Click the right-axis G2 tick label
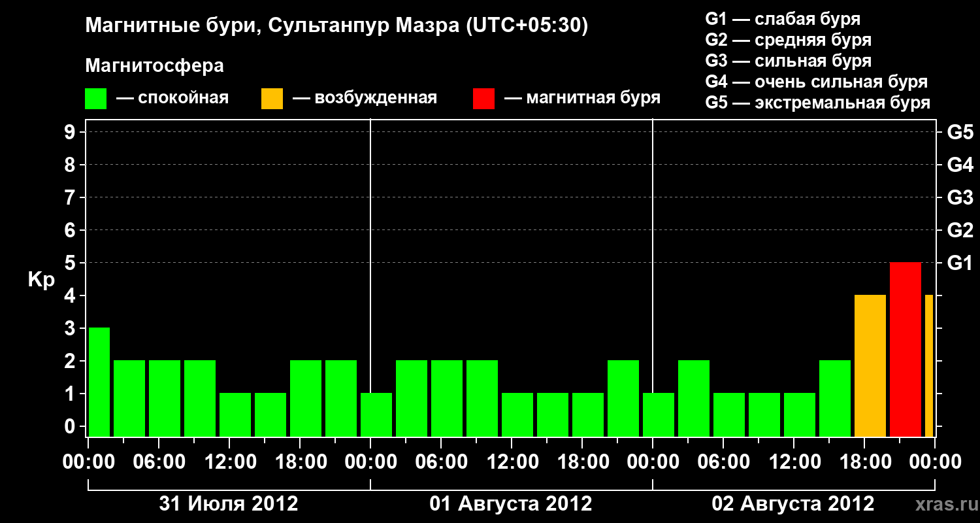Screen dimensions: 980x523 click(960, 230)
